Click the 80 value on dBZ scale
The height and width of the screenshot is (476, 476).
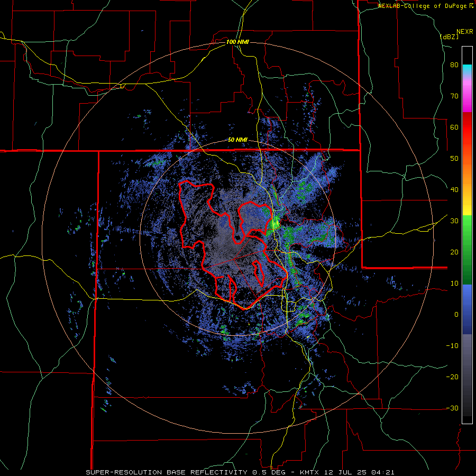(454, 65)
